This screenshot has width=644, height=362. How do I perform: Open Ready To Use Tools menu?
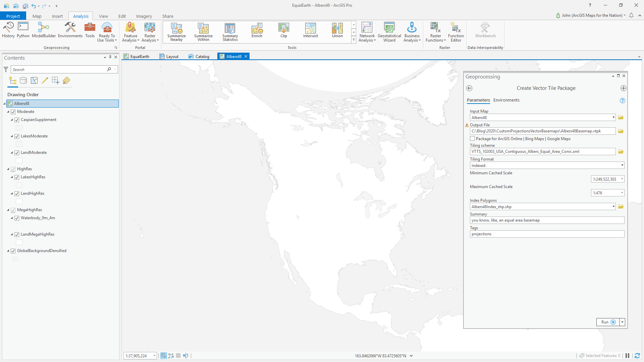(107, 32)
